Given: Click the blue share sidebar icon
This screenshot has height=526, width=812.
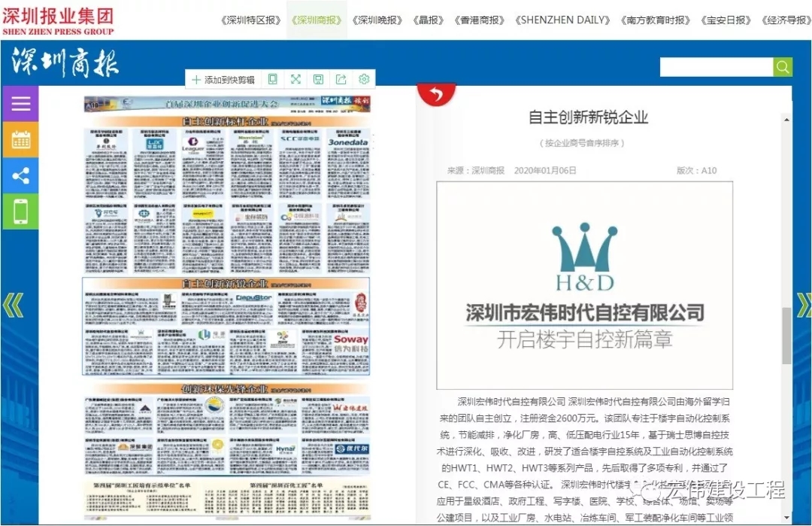Looking at the screenshot, I should (21, 175).
